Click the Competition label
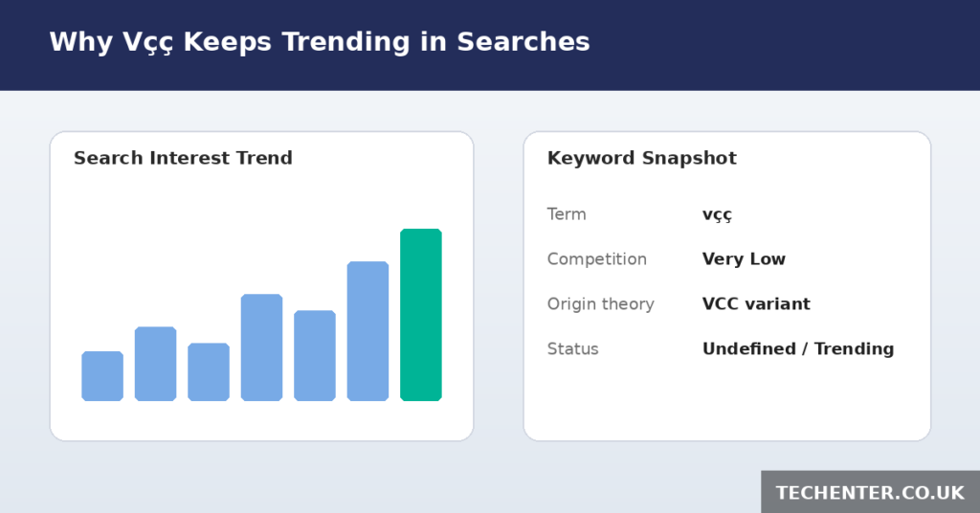 pyautogui.click(x=597, y=259)
